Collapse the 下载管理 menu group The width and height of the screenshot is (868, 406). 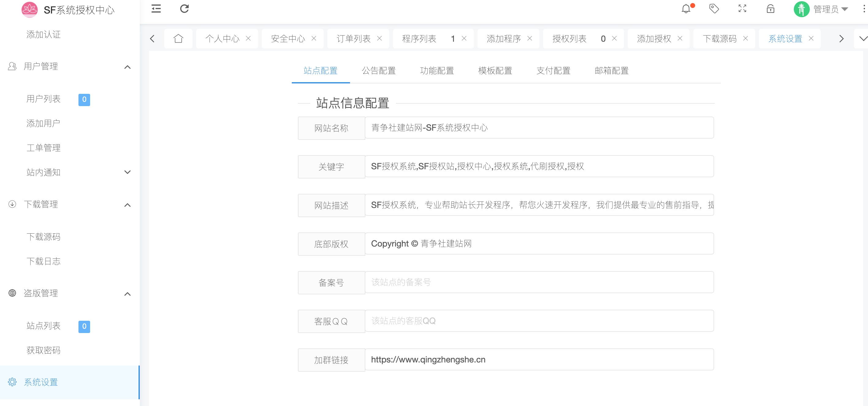point(128,205)
